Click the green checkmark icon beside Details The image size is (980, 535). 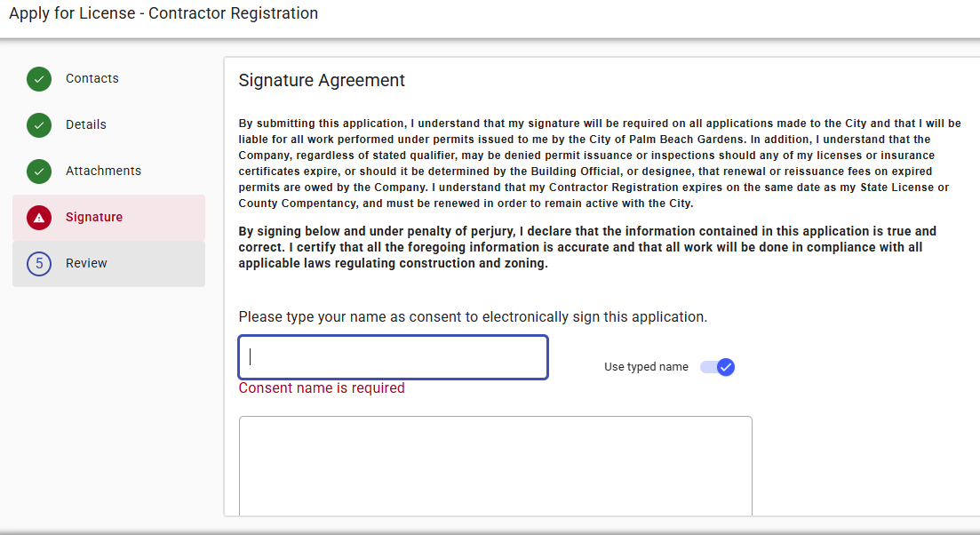click(39, 125)
